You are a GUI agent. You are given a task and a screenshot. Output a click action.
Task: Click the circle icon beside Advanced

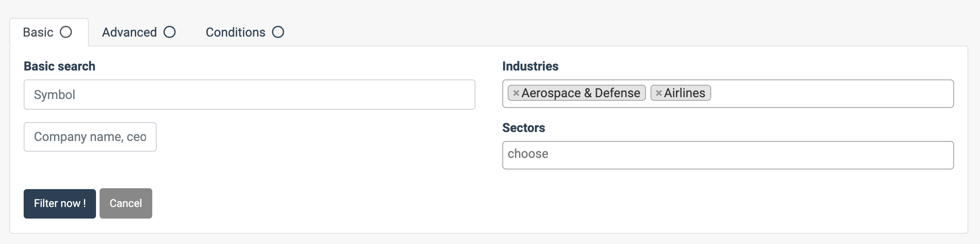pos(170,32)
